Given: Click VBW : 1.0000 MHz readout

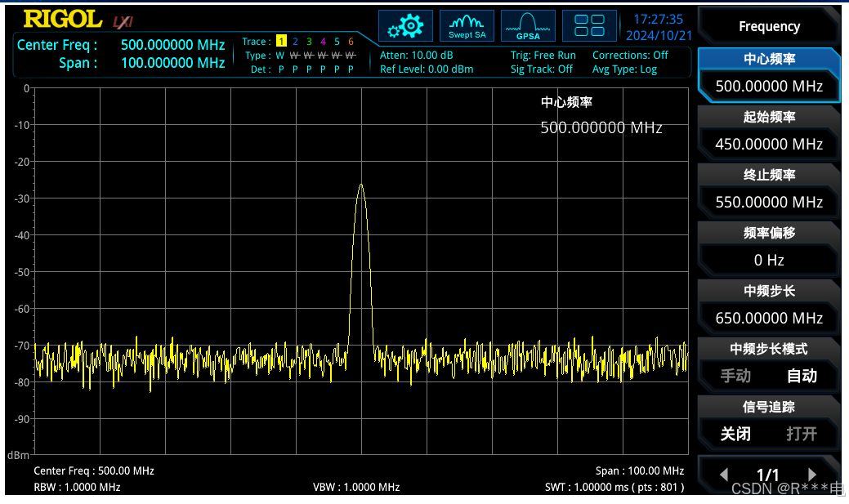Looking at the screenshot, I should click(x=356, y=487).
